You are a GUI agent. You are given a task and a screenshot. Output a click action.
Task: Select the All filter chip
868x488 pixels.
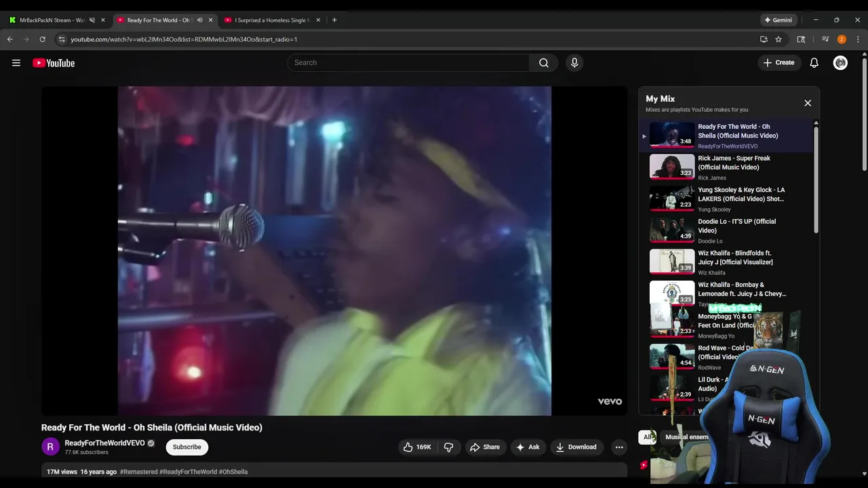coord(647,437)
